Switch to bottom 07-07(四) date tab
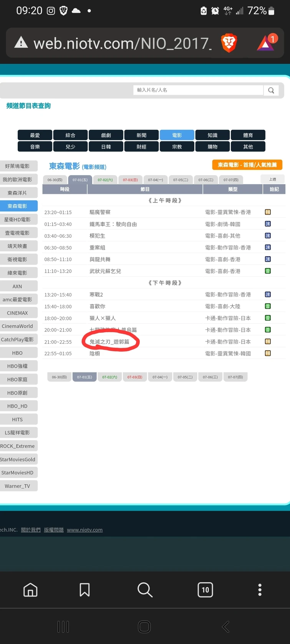The image size is (290, 644). click(x=235, y=377)
